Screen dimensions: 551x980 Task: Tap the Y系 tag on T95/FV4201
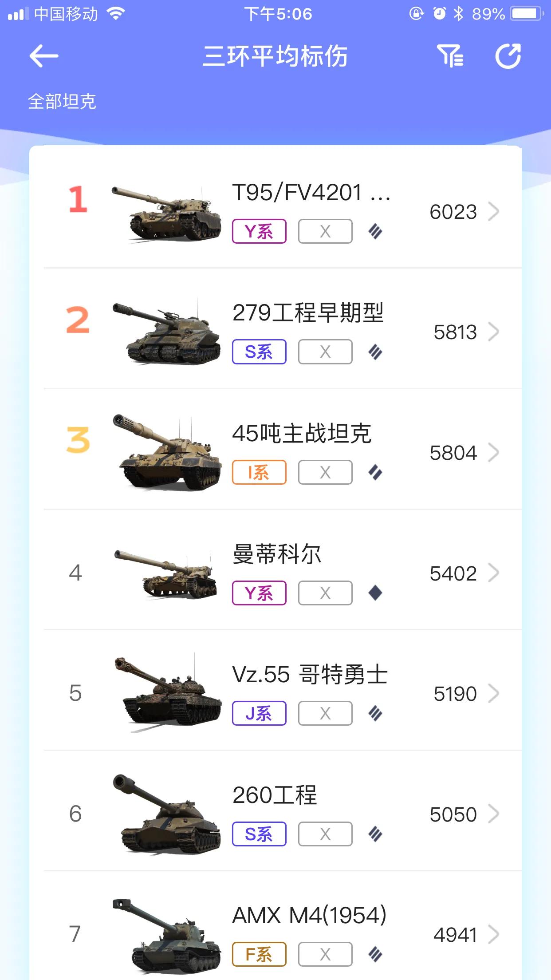pyautogui.click(x=259, y=231)
